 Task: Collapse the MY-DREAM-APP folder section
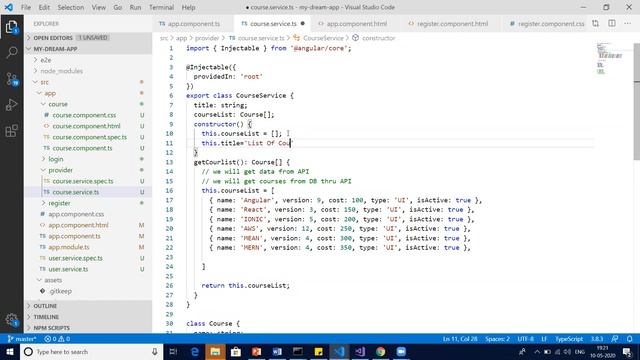[x=88, y=49]
